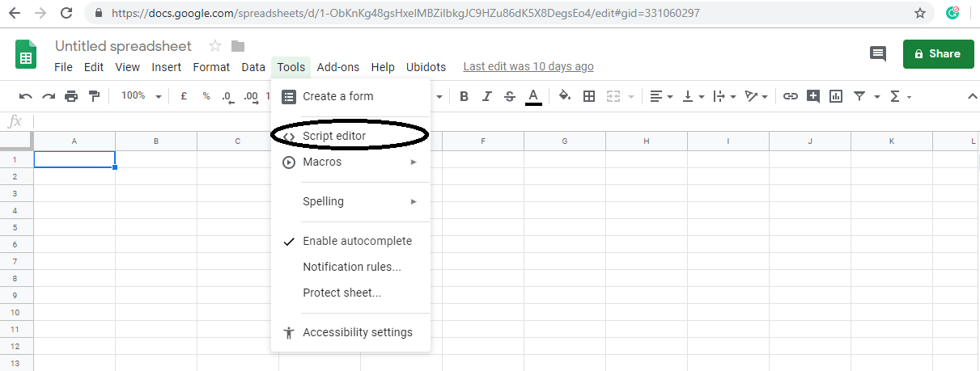Click the move to folder icon
Viewport: 980px width, 371px height.
237,46
